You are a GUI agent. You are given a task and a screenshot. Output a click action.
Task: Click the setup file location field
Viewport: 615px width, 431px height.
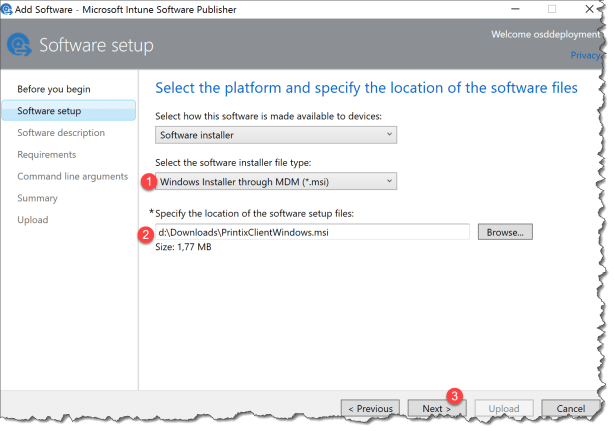pos(312,232)
